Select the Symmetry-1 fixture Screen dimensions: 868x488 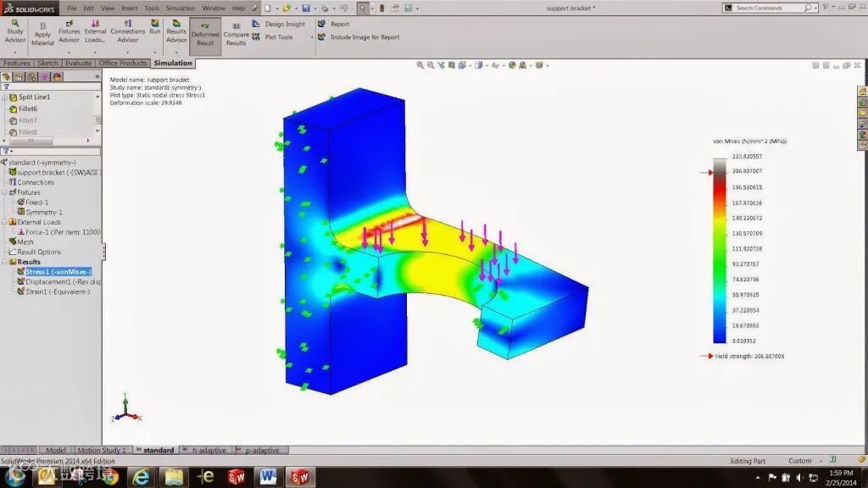tap(40, 213)
